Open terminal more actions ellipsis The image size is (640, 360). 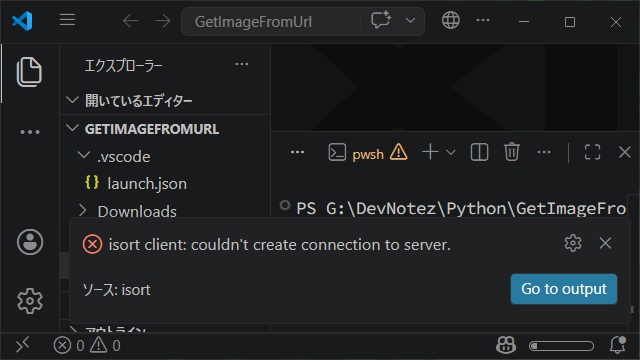544,152
